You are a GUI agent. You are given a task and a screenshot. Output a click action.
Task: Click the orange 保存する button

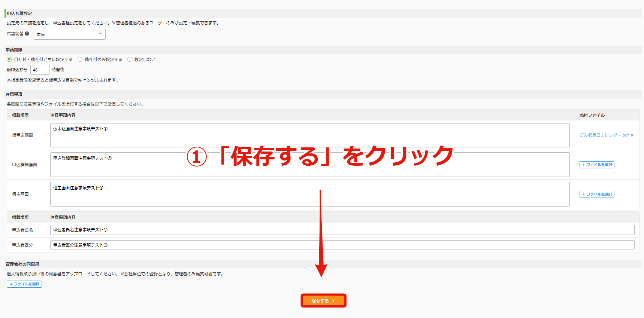pos(323,301)
